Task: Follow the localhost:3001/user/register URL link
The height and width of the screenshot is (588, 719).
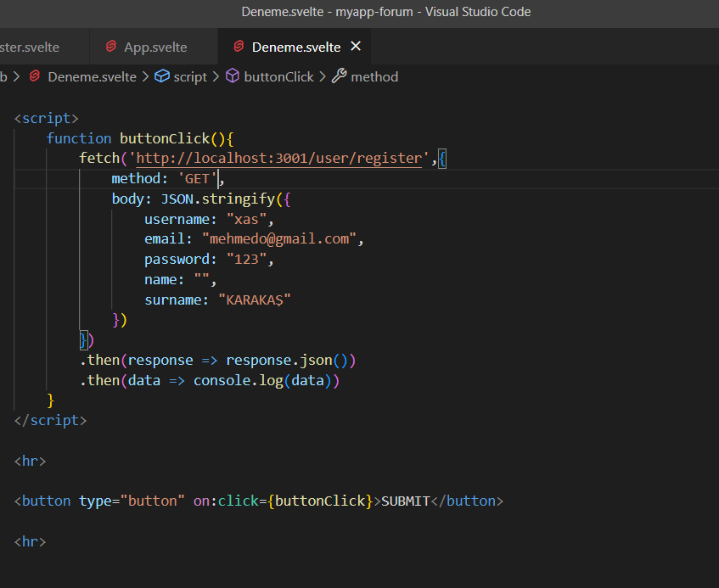Action: click(278, 158)
